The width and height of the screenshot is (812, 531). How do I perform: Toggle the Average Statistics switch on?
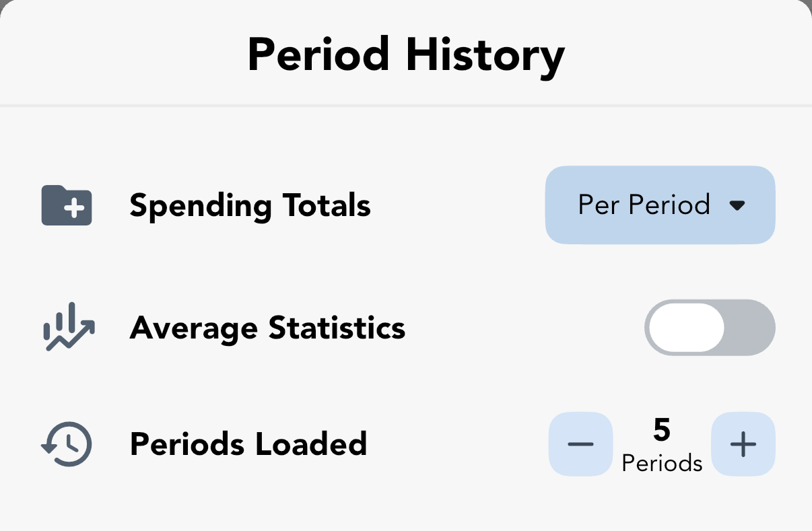710,328
